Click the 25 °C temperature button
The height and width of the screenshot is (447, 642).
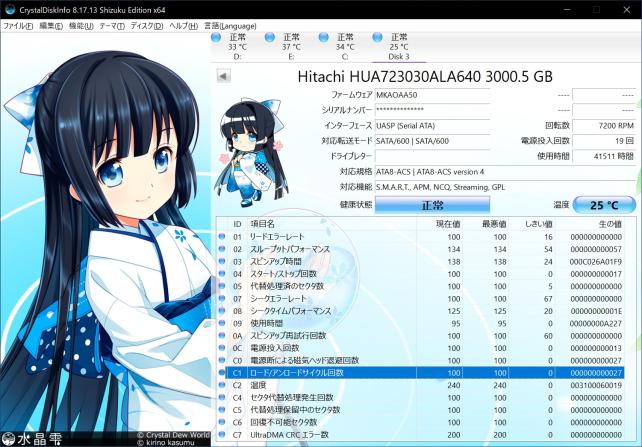click(604, 205)
